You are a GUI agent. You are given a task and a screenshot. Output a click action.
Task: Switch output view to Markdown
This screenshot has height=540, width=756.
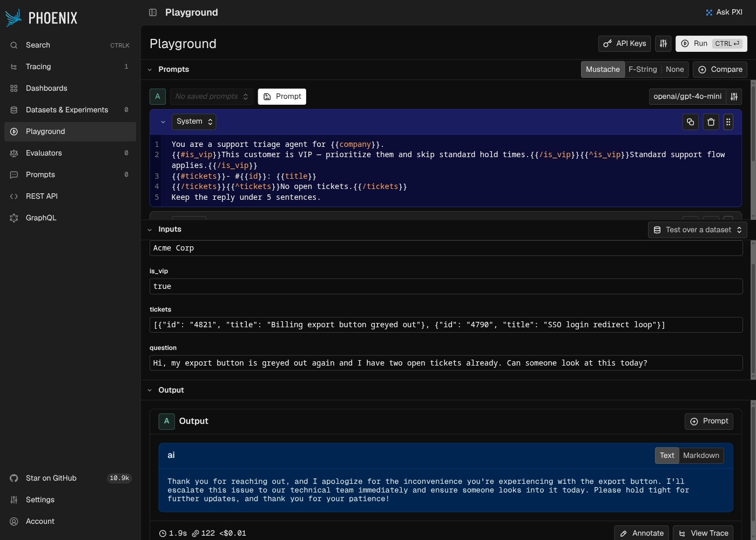coord(701,456)
